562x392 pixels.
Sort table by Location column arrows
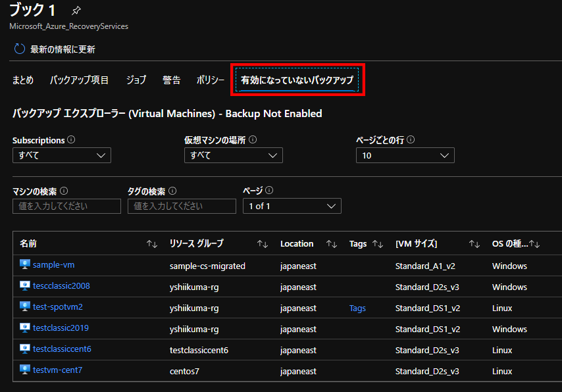(332, 244)
